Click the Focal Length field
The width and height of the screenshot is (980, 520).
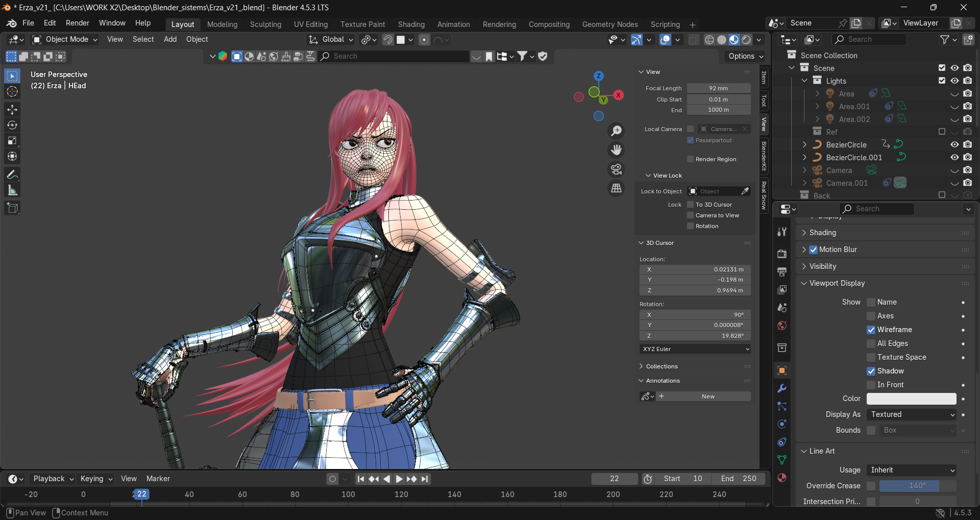tap(718, 88)
